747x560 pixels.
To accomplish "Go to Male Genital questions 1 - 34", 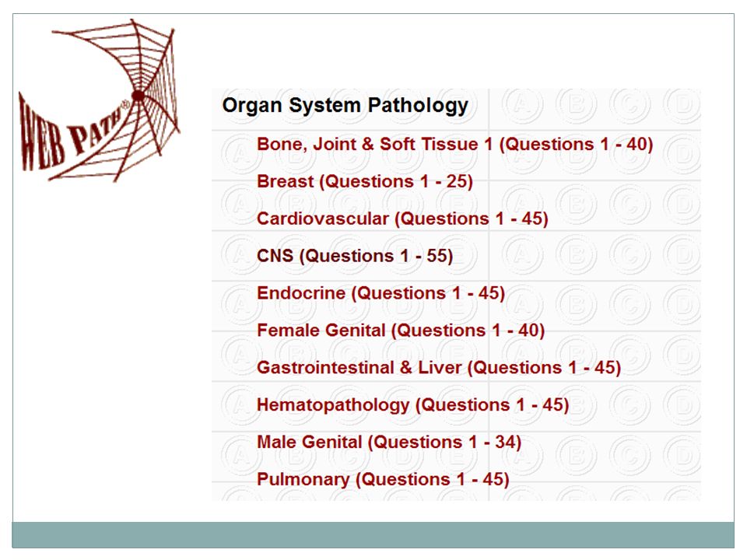I will [389, 442].
